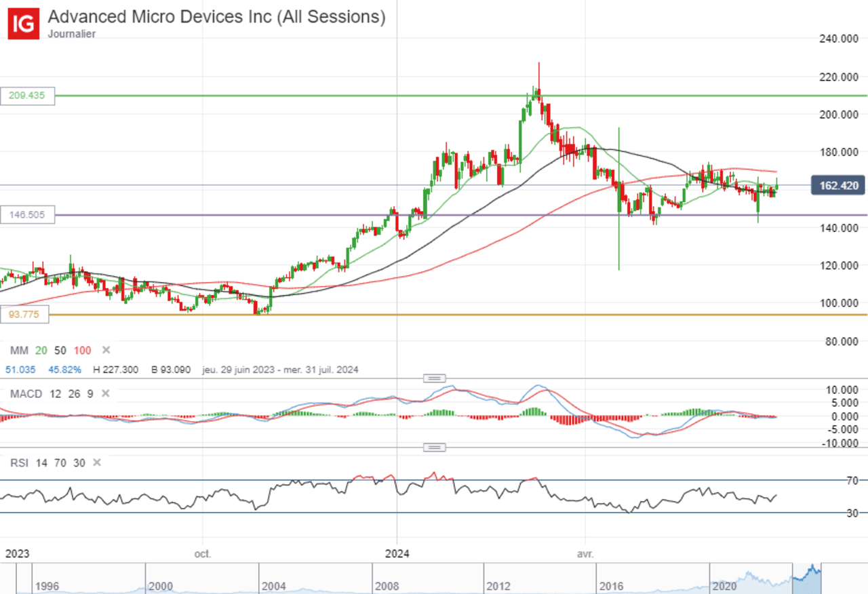
Task: Click the current price tag 162.420
Action: click(837, 185)
